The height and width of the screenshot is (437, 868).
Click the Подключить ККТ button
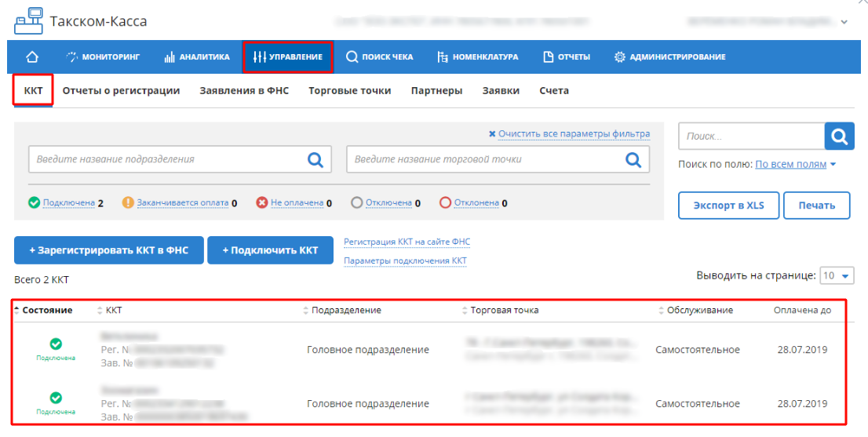pyautogui.click(x=270, y=250)
